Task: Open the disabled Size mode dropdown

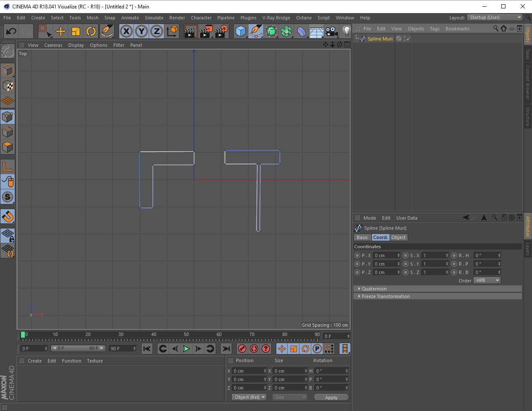Action: point(290,397)
